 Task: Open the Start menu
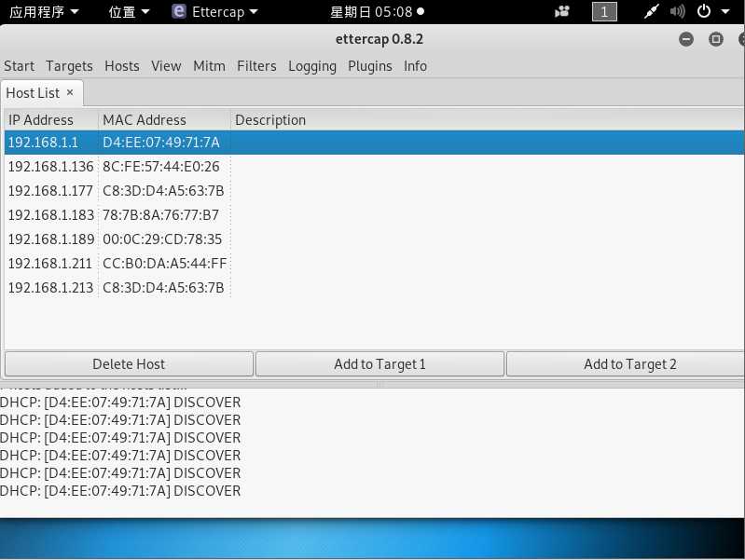pos(19,66)
